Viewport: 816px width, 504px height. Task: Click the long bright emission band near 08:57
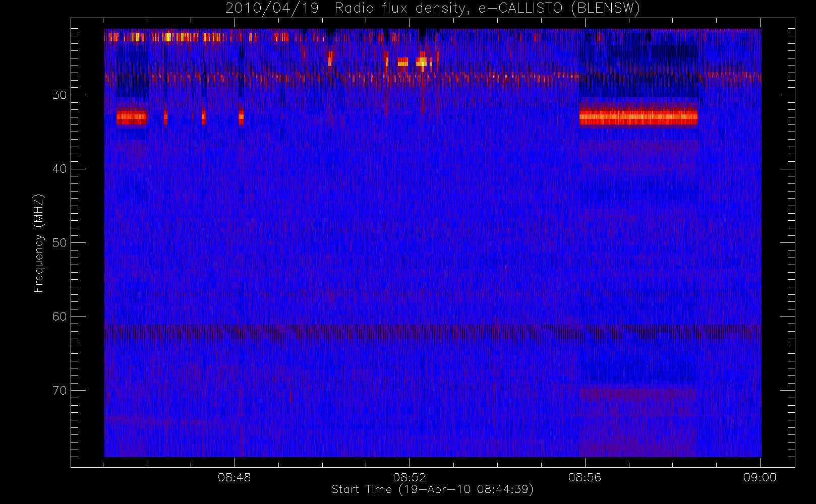pos(638,117)
